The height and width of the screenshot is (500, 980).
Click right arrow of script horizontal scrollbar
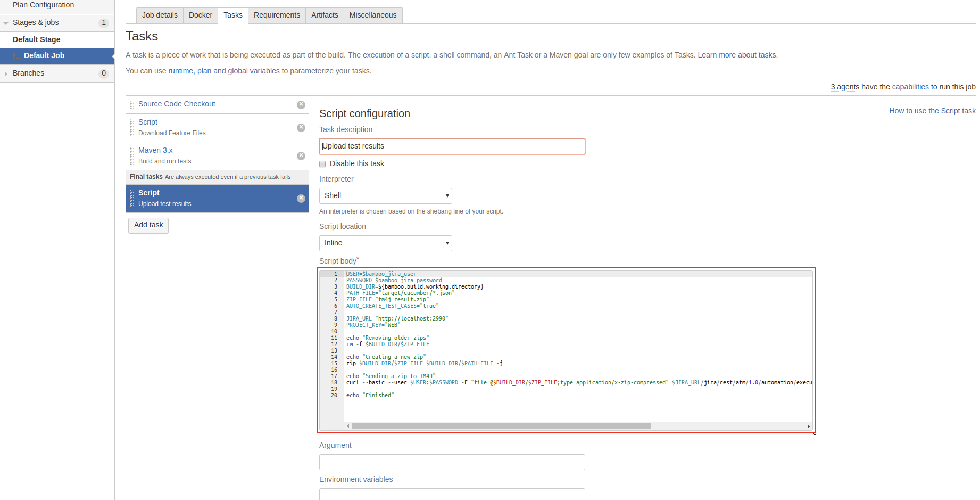(808, 427)
